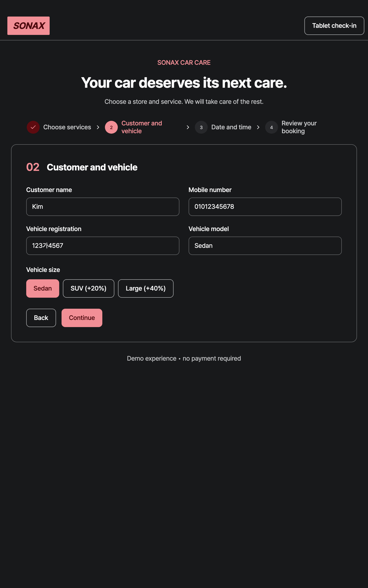Continue to the next step
368x588 pixels.
coord(82,318)
